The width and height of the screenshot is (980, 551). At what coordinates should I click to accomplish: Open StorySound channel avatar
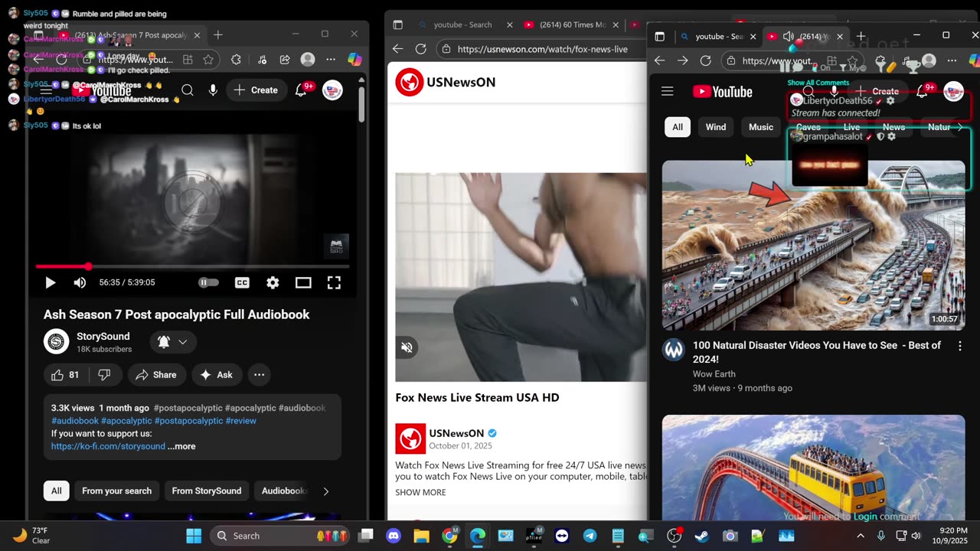[57, 342]
